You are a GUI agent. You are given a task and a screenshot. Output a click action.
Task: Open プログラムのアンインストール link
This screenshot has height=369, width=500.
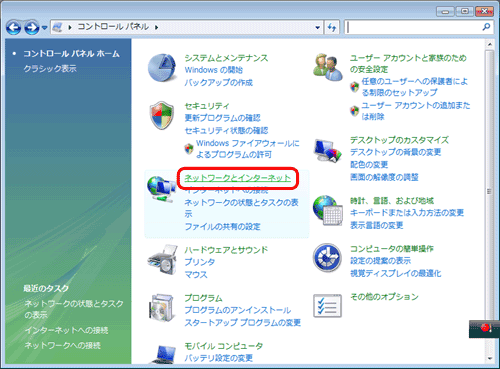[x=238, y=310]
